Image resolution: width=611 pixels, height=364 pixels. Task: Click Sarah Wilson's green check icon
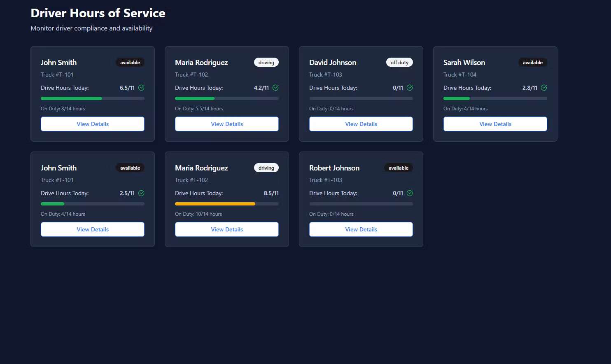click(544, 88)
